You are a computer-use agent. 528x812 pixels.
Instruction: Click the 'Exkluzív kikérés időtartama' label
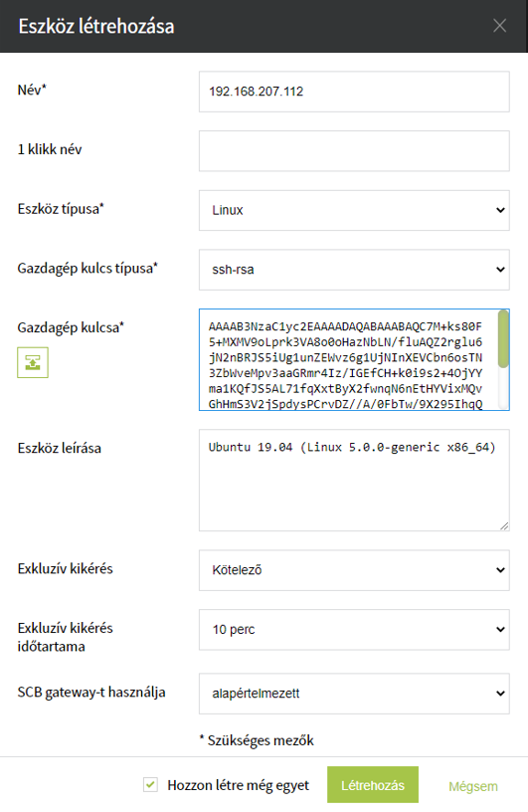click(x=66, y=637)
